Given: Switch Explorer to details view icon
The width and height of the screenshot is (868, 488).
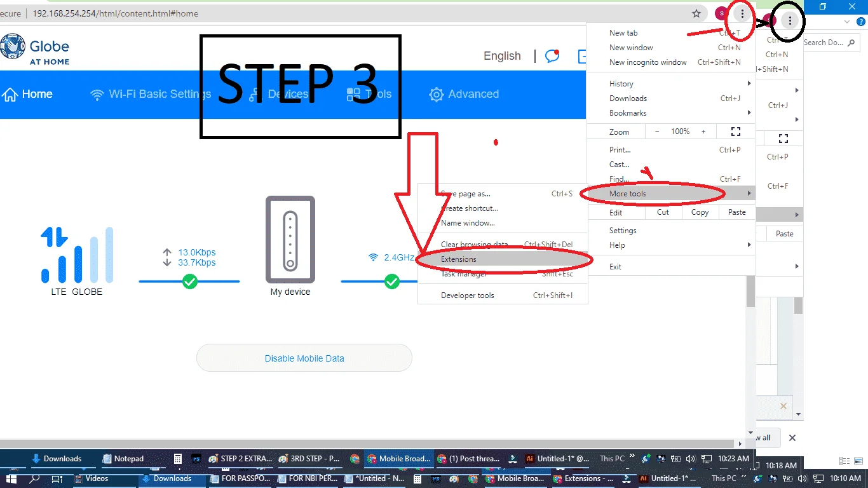Looking at the screenshot, I should point(844,461).
